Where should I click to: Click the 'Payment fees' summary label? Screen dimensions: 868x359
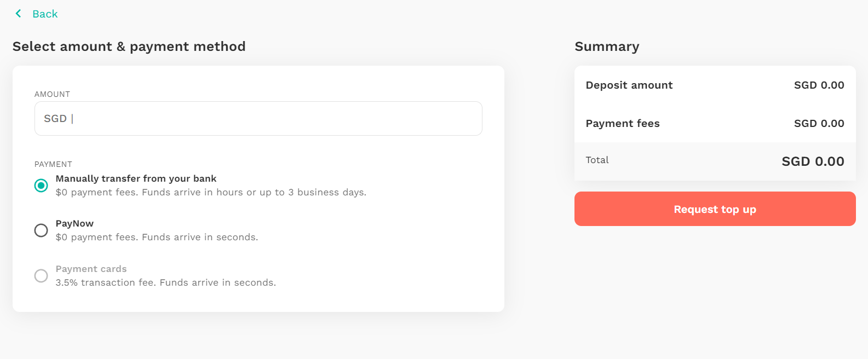tap(623, 123)
